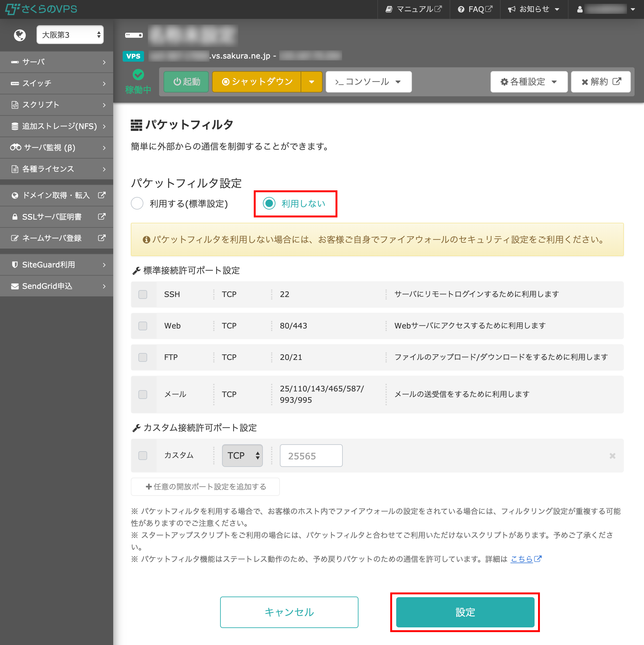Click the globe icon beside the region selector

(x=20, y=35)
